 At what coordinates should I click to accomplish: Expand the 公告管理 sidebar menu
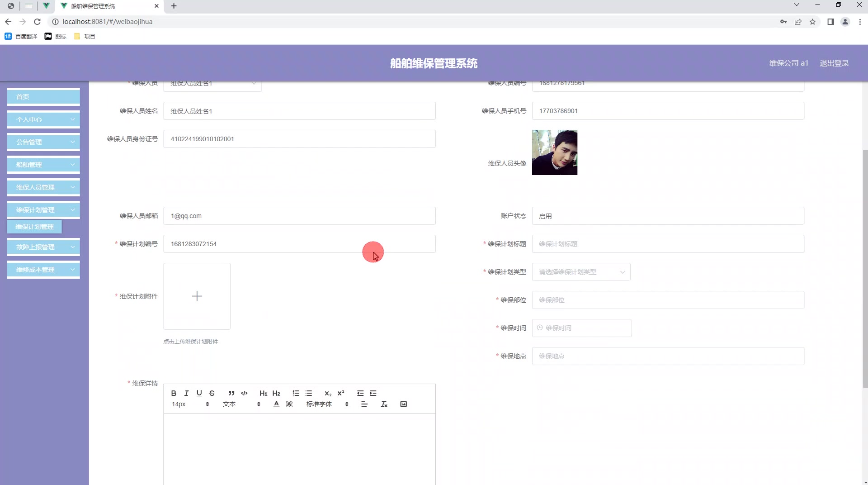pos(43,142)
